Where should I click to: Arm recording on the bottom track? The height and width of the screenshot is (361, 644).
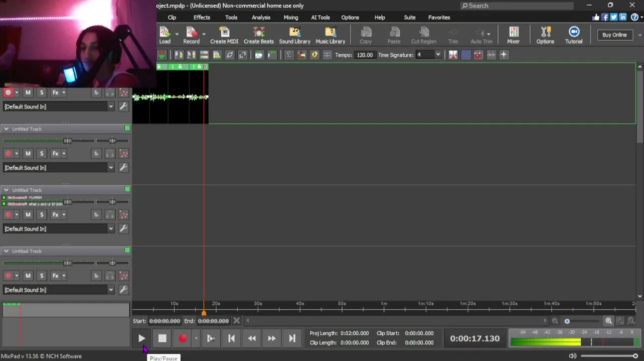coord(8,276)
